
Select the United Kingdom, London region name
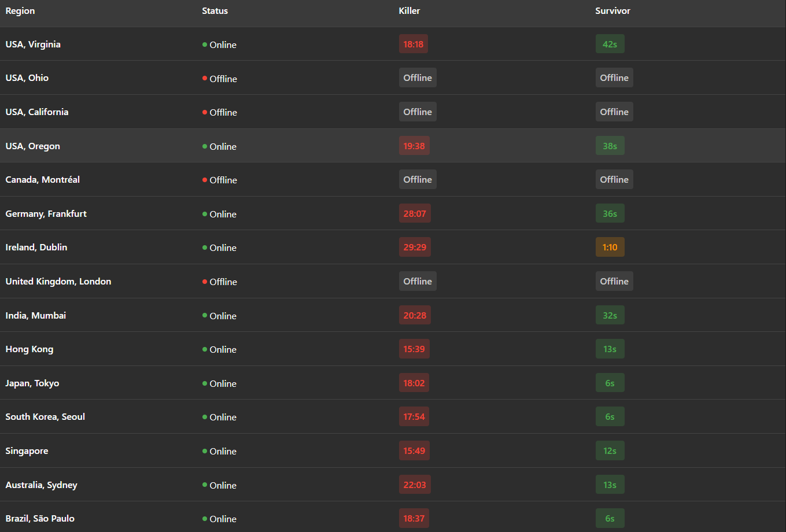click(58, 282)
